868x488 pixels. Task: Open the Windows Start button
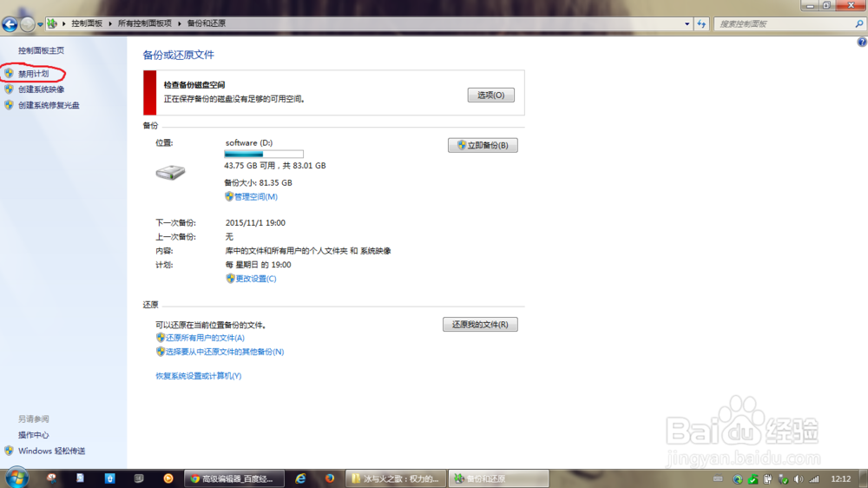tap(16, 478)
